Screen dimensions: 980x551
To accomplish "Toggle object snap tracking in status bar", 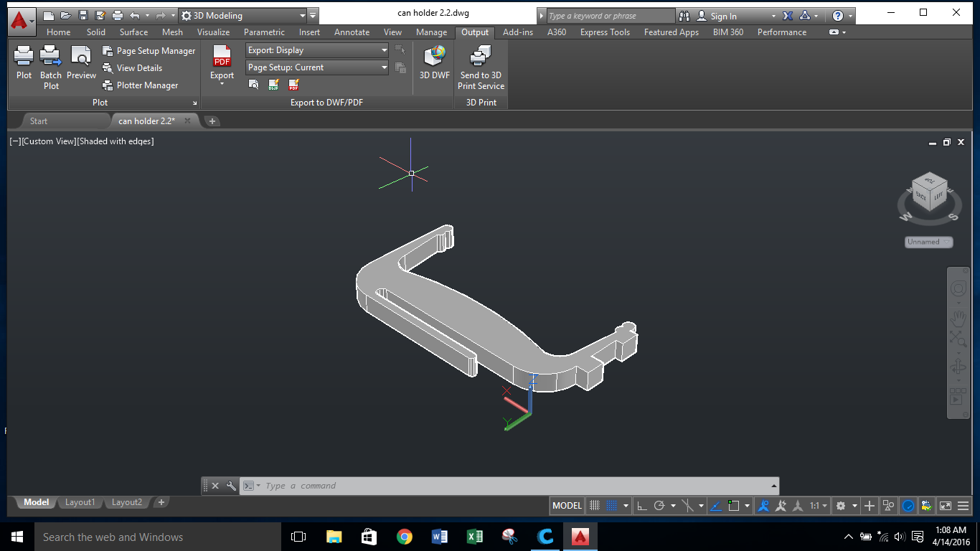I will tap(715, 506).
